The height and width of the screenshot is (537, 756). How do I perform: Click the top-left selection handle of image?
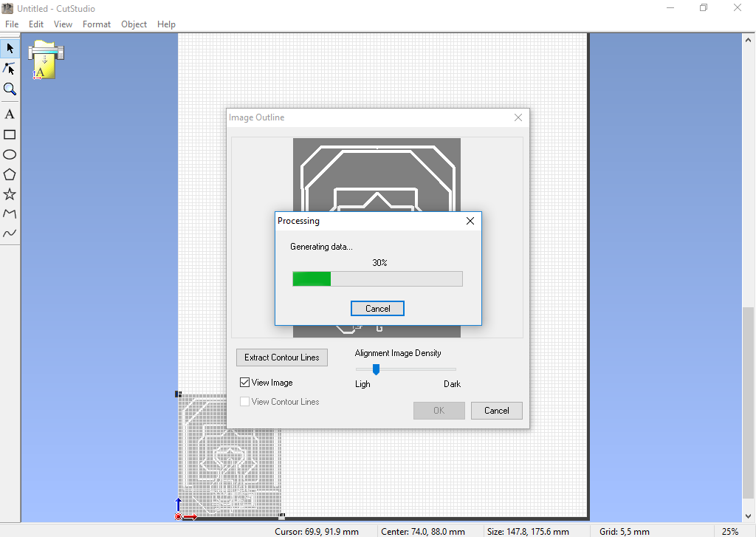point(178,394)
